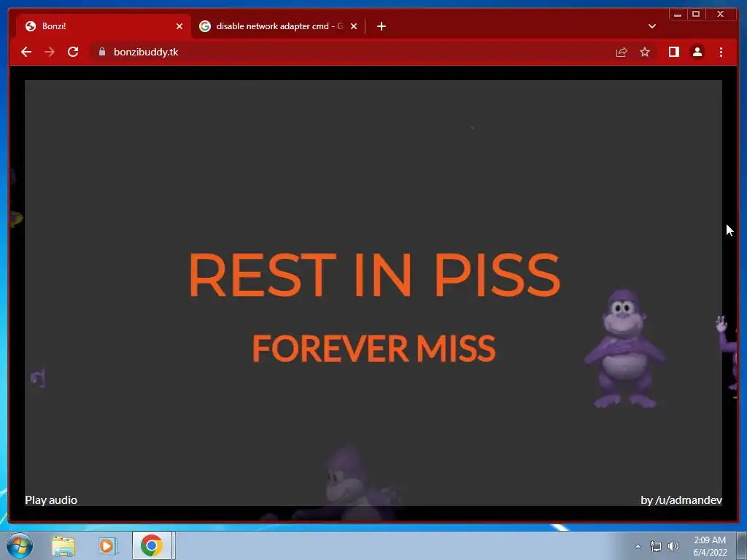Open the Chrome side panel
This screenshot has height=560, width=747.
click(x=673, y=52)
